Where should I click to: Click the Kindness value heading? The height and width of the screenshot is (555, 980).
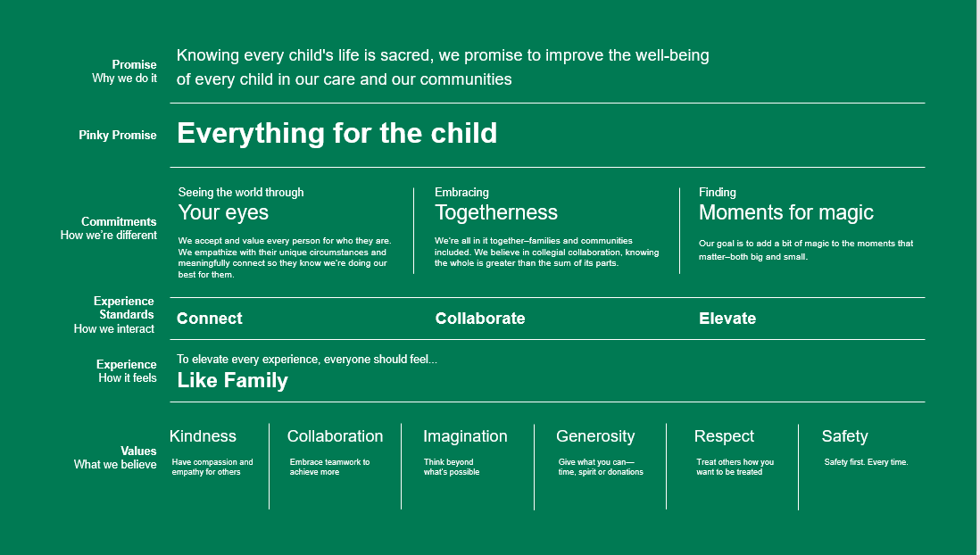click(203, 436)
